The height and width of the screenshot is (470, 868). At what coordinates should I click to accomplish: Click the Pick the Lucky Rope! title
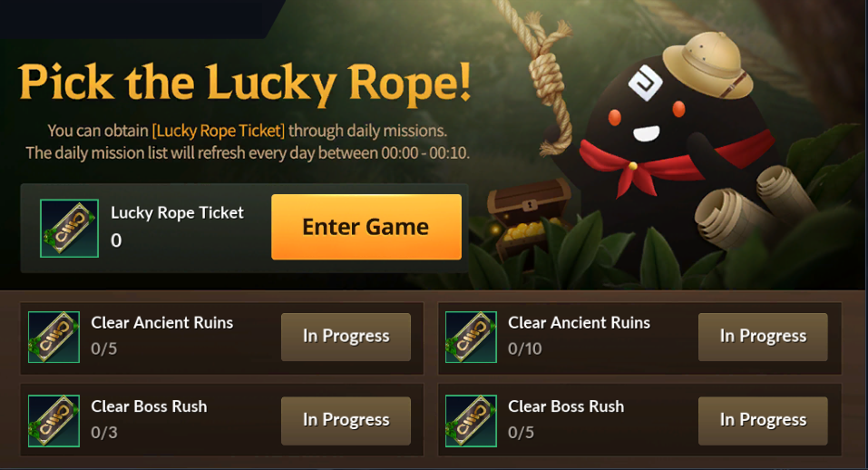tap(245, 83)
